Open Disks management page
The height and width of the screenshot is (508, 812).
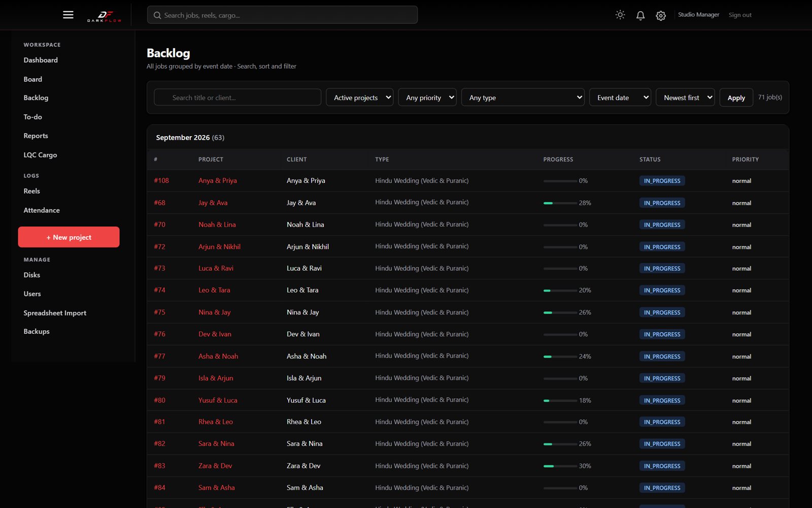pyautogui.click(x=31, y=275)
